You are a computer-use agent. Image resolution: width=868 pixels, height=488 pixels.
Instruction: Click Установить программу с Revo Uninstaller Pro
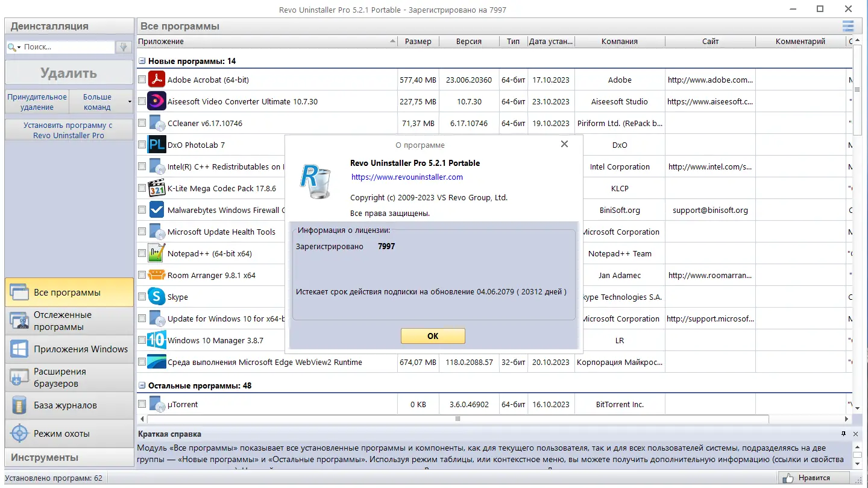[69, 130]
